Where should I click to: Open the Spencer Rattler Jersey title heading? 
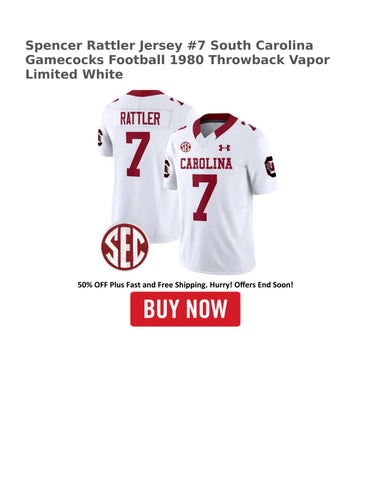click(177, 60)
